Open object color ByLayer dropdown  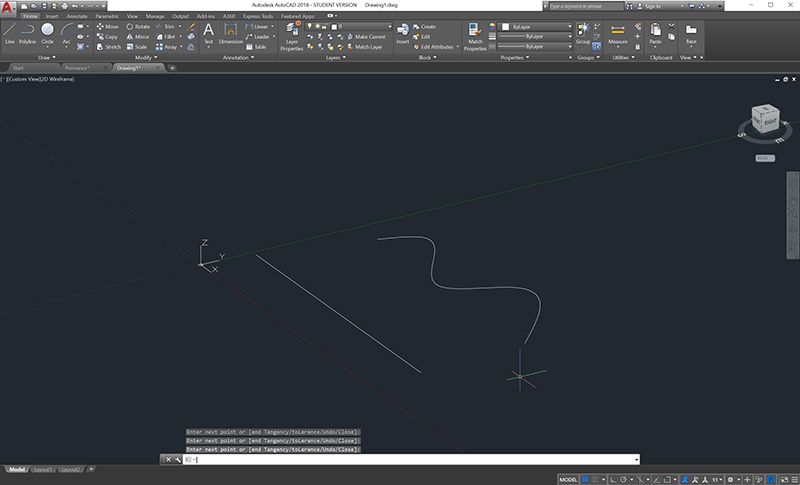pos(536,27)
